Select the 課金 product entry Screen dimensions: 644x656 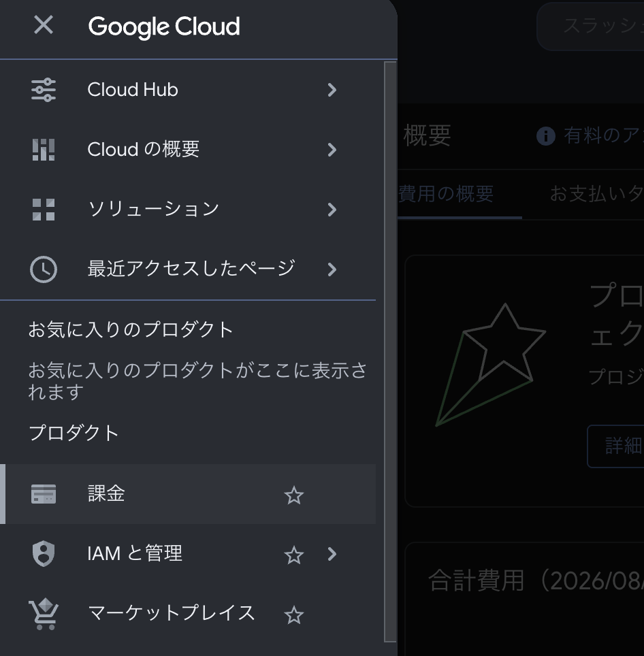coord(188,494)
